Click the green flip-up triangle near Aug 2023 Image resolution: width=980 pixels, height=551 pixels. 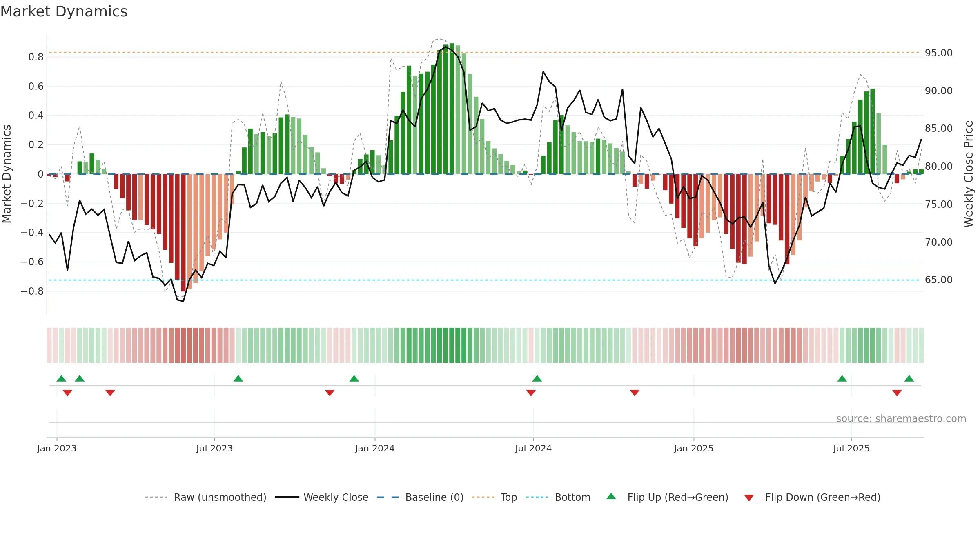pos(238,378)
